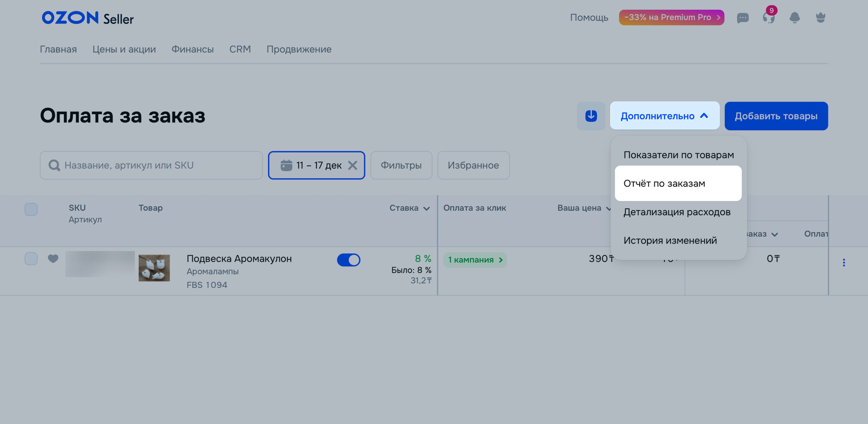Toggle promotion switch for Подвеска Аромакулон
Image resolution: width=868 pixels, height=424 pixels.
349,260
